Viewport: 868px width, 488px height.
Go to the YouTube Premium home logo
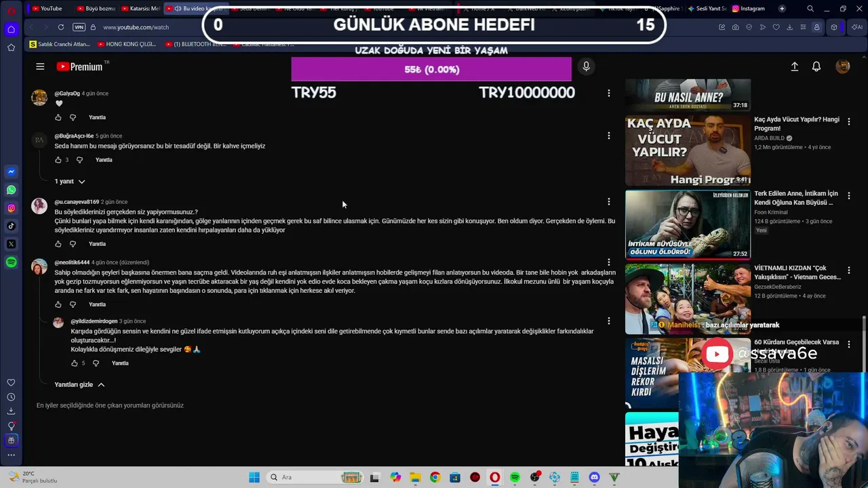[79, 66]
